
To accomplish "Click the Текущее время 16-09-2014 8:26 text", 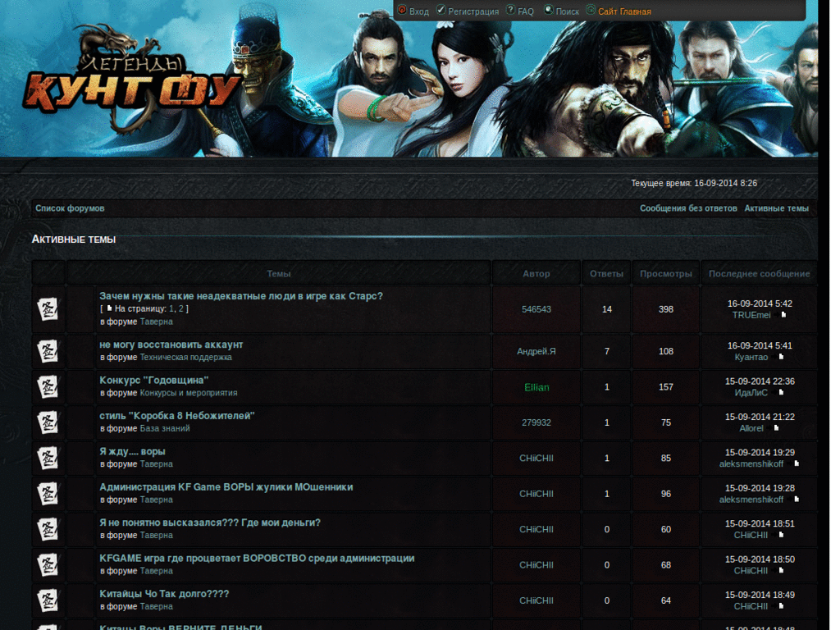I will coord(694,183).
